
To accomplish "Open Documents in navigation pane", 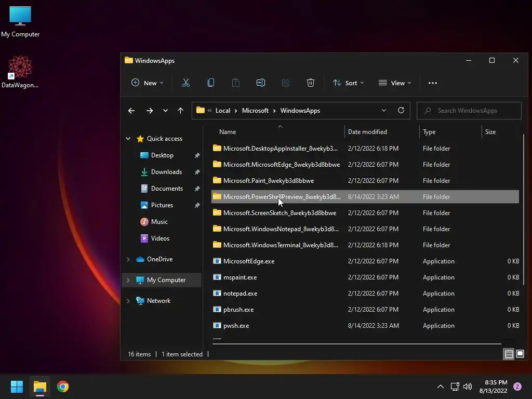I will coord(167,189).
